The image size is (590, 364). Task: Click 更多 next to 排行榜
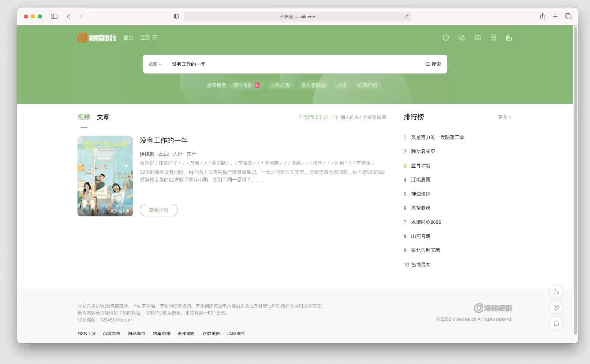click(504, 117)
